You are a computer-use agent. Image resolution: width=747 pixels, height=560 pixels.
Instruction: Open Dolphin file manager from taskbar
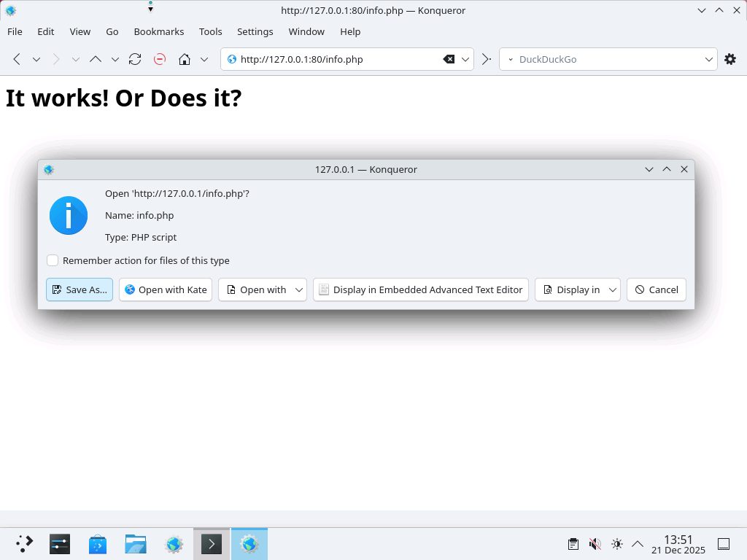(136, 544)
